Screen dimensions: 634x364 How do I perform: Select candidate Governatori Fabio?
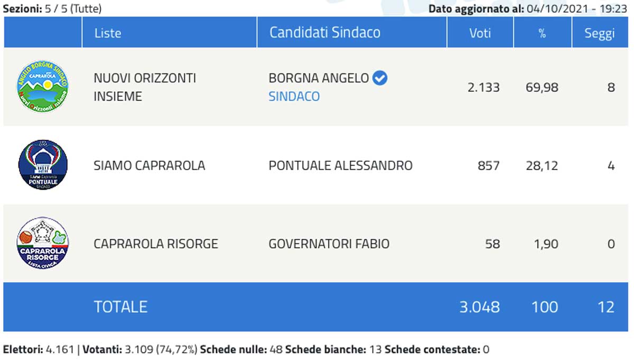[329, 244]
